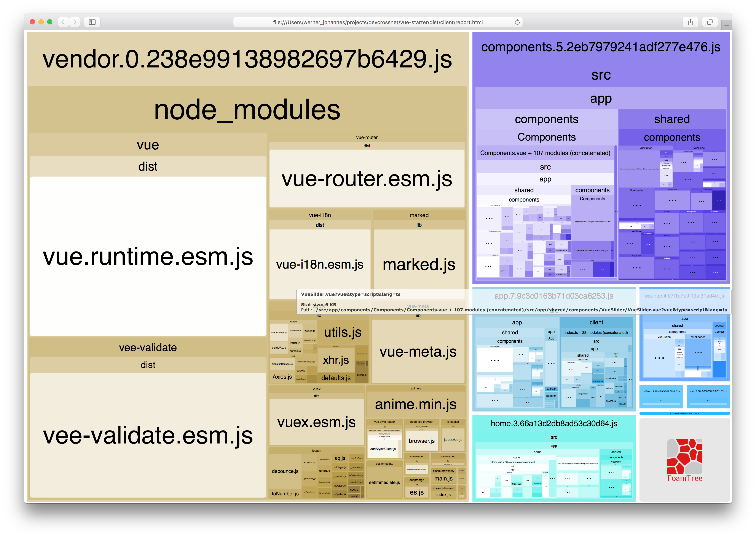This screenshot has width=756, height=538.
Task: Click the buildURL.js cell
Action: pos(279,347)
